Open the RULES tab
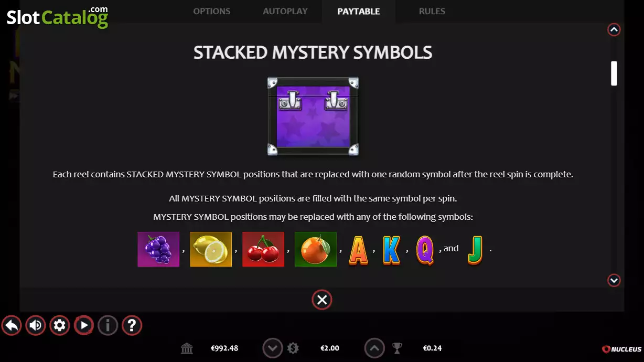The image size is (644, 362). click(432, 11)
